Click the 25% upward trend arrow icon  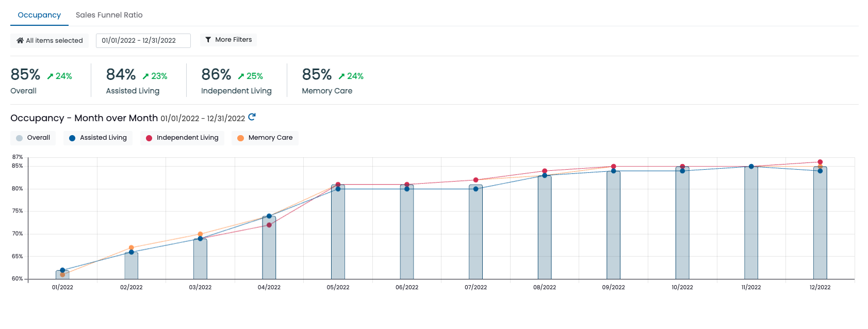(x=241, y=76)
